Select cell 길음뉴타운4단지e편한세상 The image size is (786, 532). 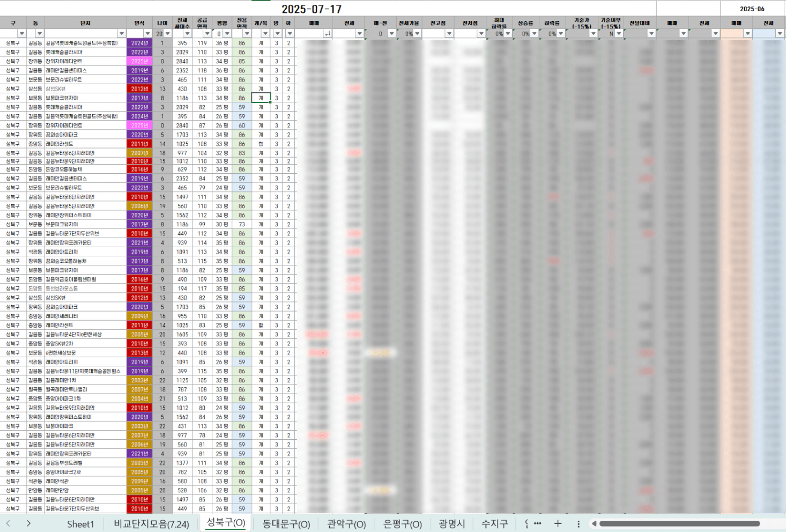pos(85,335)
